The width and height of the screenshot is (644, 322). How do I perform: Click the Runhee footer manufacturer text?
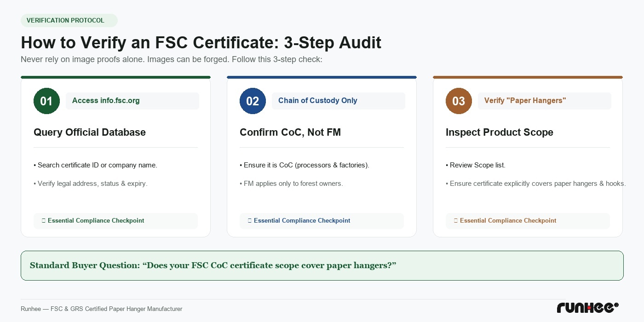coord(102,309)
